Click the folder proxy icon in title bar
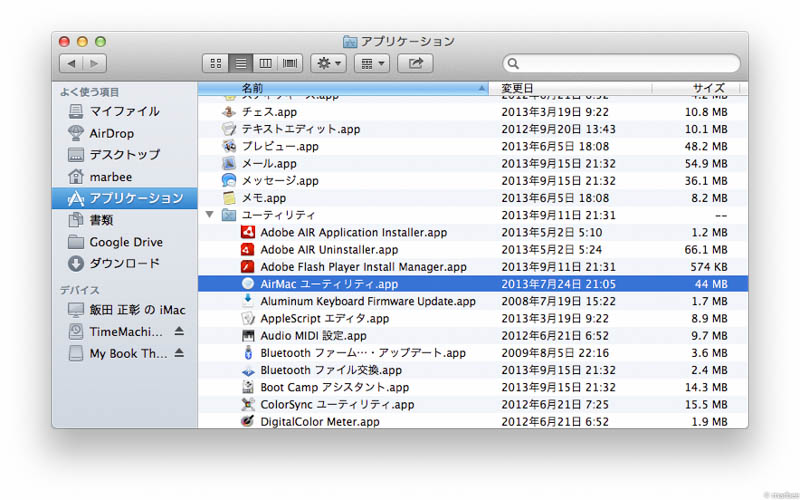Image resolution: width=800 pixels, height=500 pixels. click(x=350, y=41)
